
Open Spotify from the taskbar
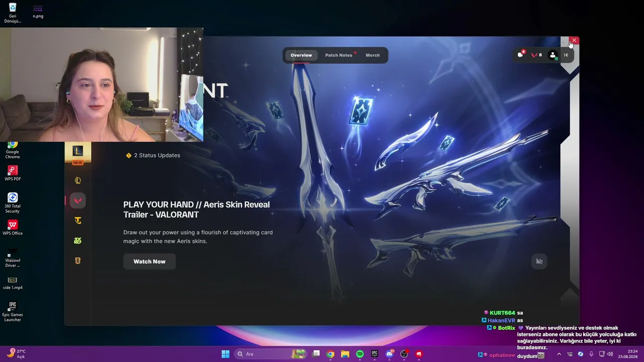[x=360, y=354]
